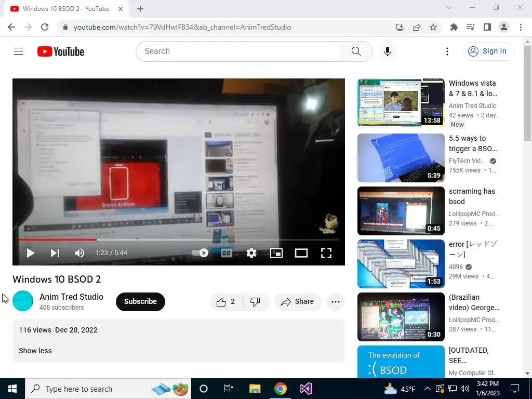Open Chrome three-dot menu
This screenshot has height=399, width=532.
(x=521, y=27)
